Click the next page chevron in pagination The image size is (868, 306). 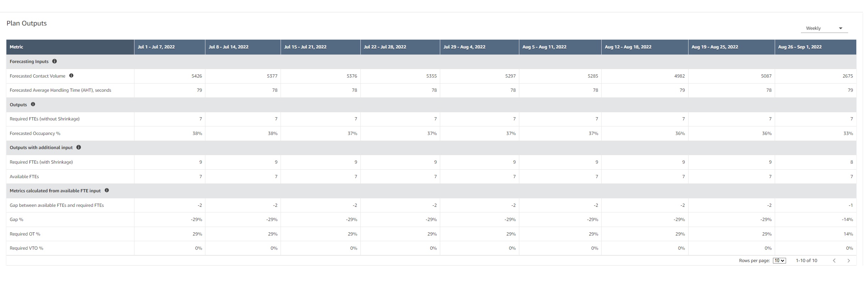click(x=849, y=260)
